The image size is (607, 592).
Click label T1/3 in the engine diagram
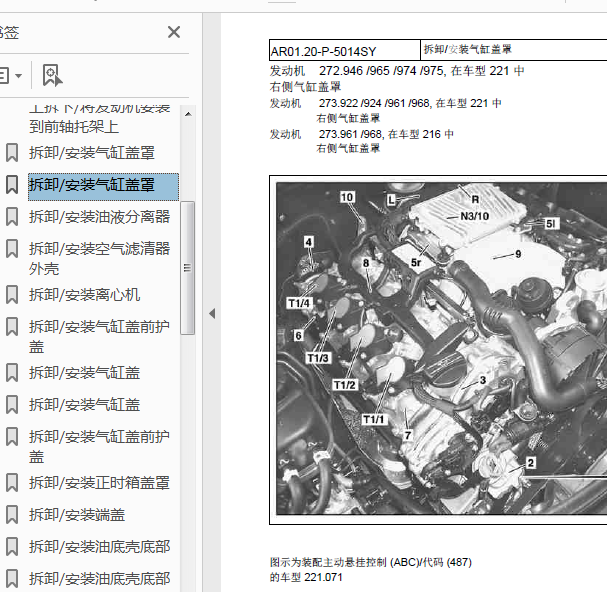318,358
